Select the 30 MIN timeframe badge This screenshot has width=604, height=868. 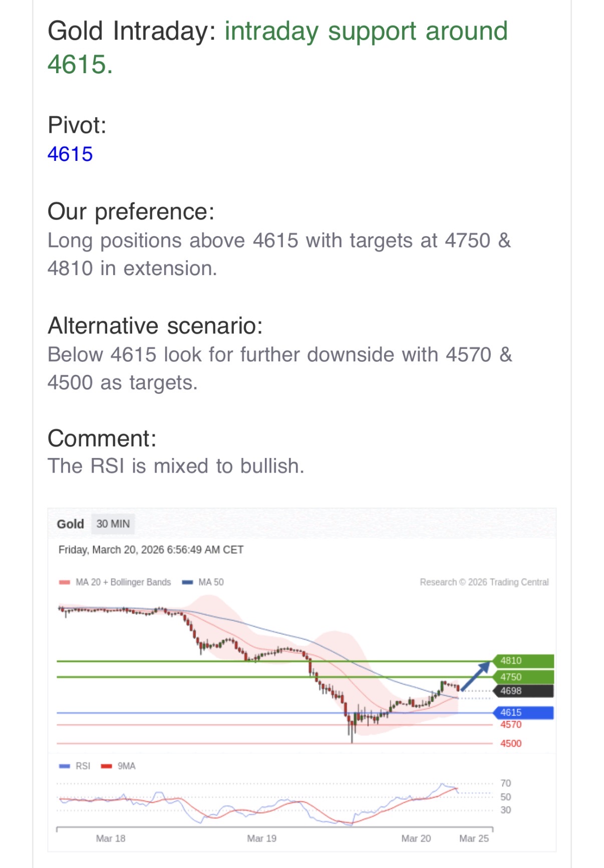113,524
